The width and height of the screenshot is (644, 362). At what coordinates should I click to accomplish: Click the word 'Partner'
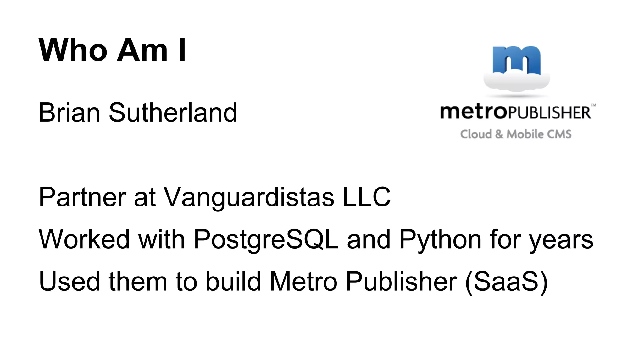click(82, 197)
